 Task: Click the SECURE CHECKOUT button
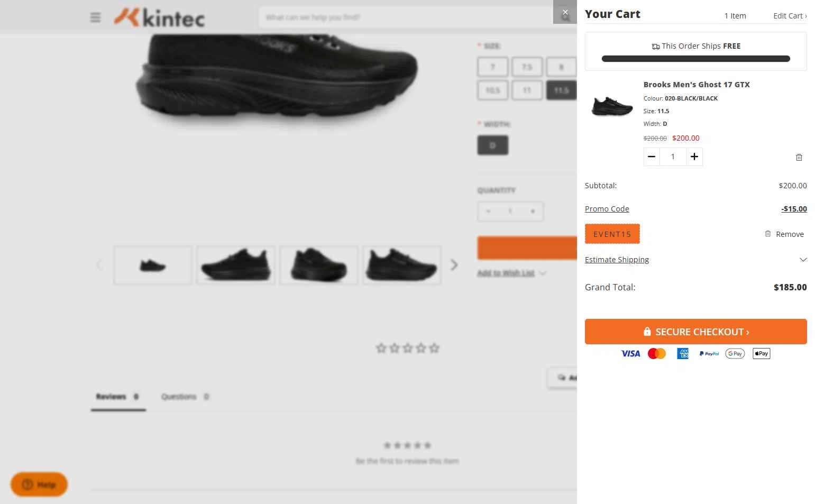(696, 332)
